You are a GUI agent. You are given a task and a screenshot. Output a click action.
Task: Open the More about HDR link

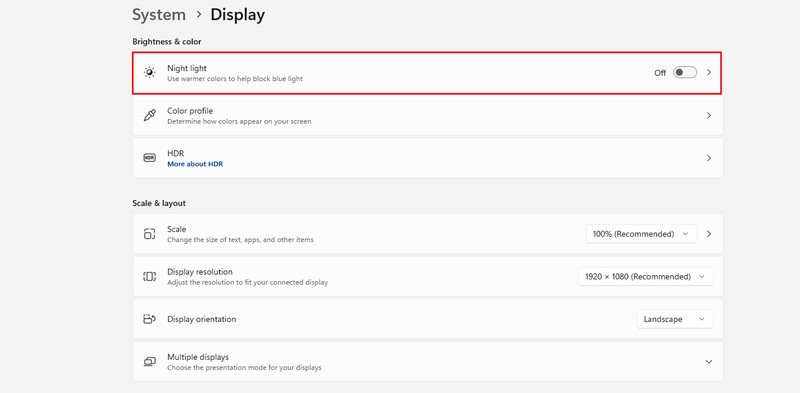coord(195,164)
